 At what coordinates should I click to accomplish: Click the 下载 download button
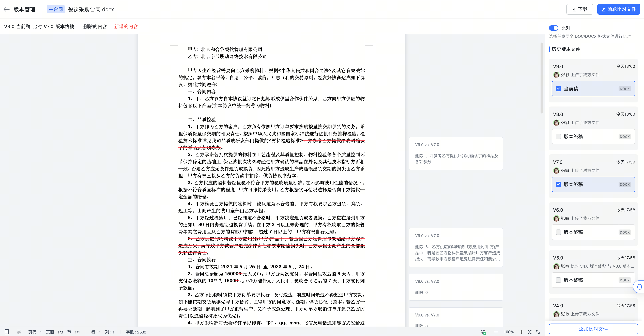579,9
